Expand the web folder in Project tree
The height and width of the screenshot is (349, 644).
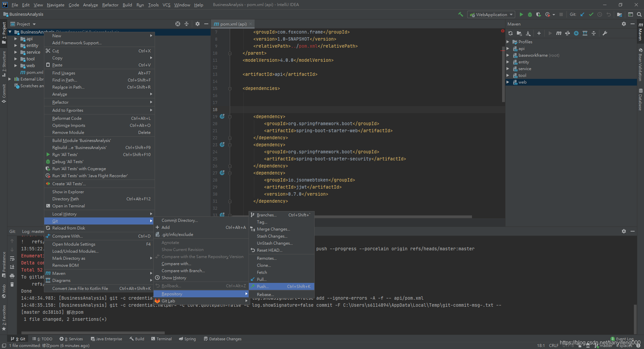click(15, 66)
